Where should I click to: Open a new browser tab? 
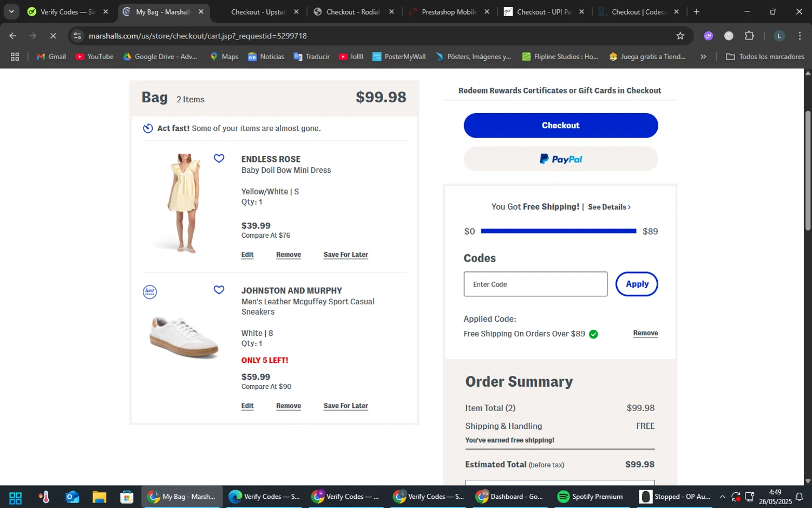pos(697,11)
